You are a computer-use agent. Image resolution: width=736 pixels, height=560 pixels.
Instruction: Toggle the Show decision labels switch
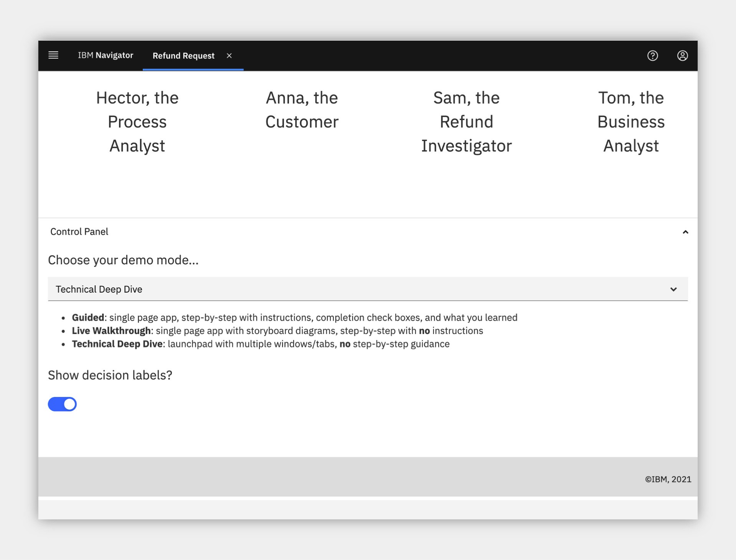[x=62, y=404]
